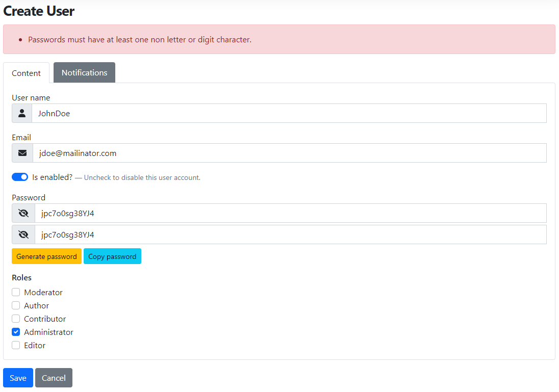The image size is (559, 392).
Task: Click the user icon beside User name field
Action: click(22, 113)
